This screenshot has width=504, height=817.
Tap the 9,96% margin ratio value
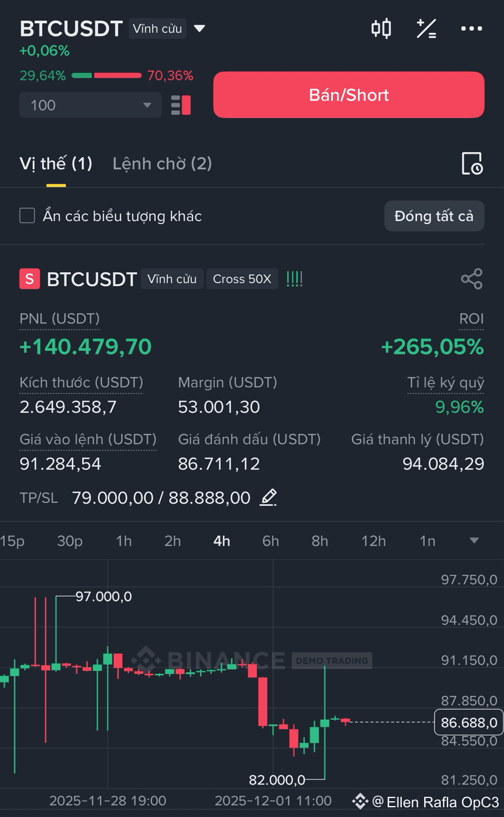460,407
